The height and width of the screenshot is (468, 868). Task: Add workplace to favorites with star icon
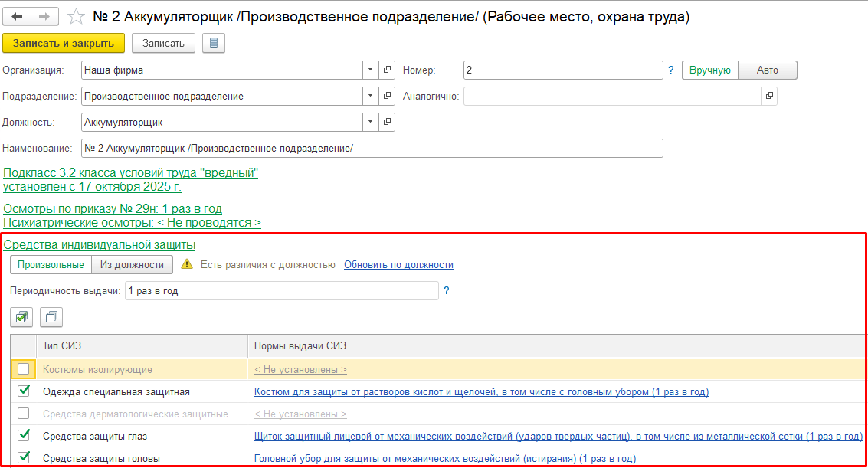tap(76, 16)
